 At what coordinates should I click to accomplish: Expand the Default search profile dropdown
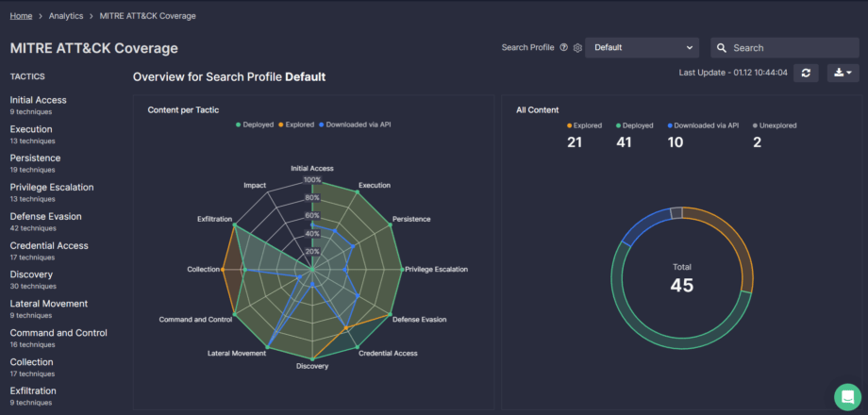click(x=642, y=48)
